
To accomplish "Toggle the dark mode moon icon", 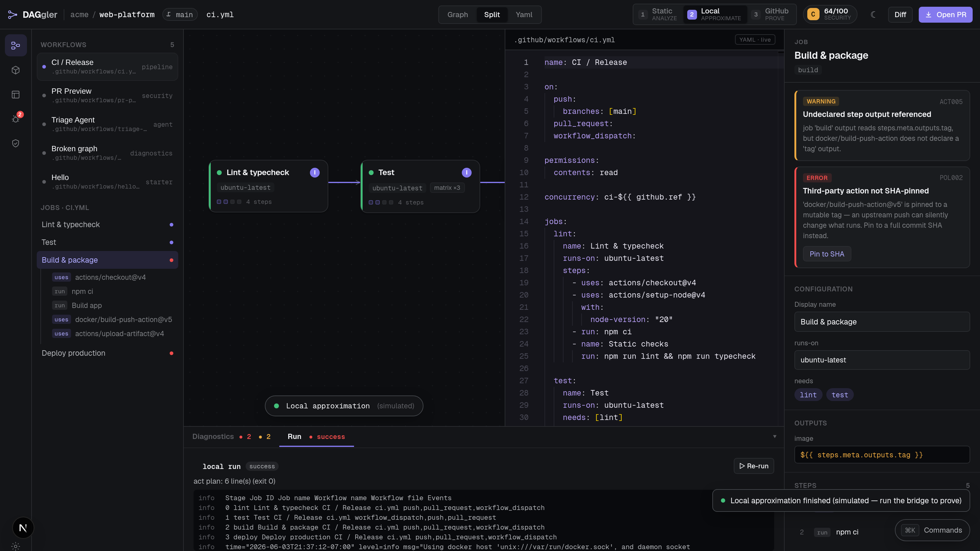I will click(x=873, y=15).
